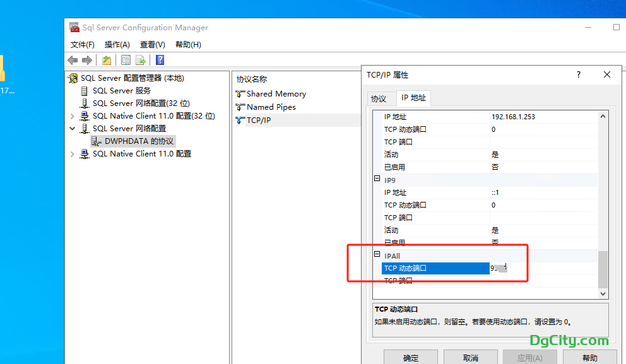Viewport: 626px width, 364px height.
Task: Select the SQL Server 服务 tree node
Action: (121, 91)
